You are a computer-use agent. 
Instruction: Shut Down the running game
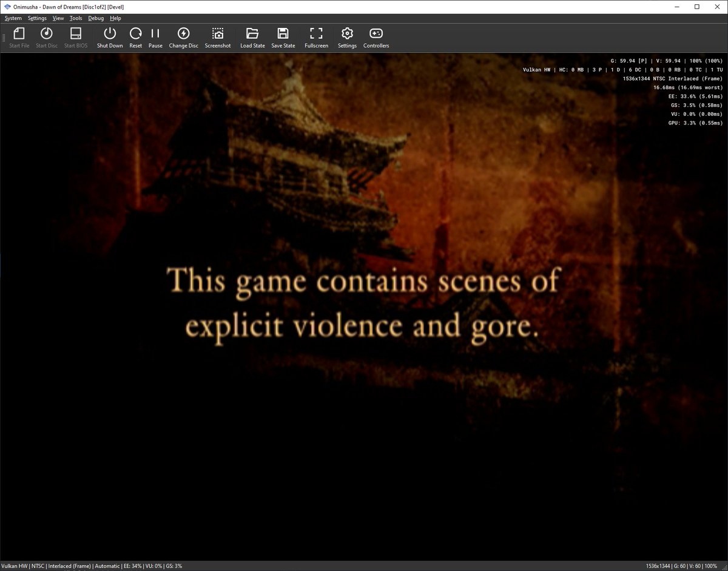pos(110,38)
